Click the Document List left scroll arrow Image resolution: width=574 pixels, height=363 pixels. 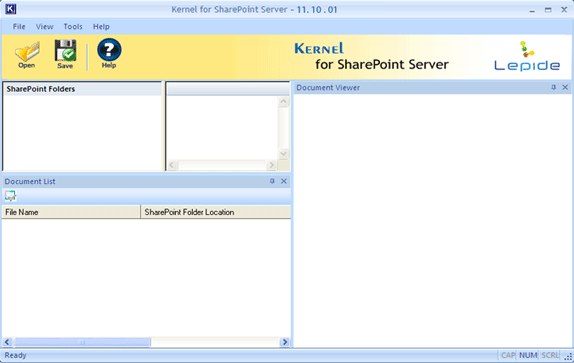pyautogui.click(x=7, y=342)
